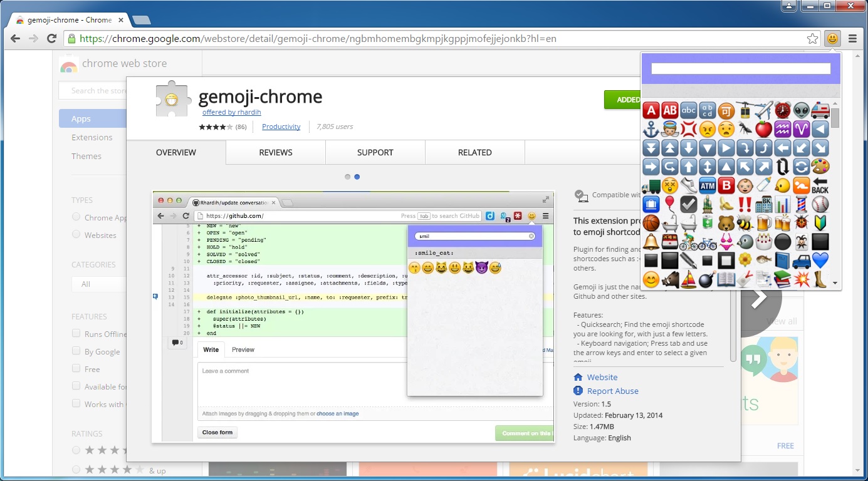Follow the 'offered by rhardih' link

point(231,112)
